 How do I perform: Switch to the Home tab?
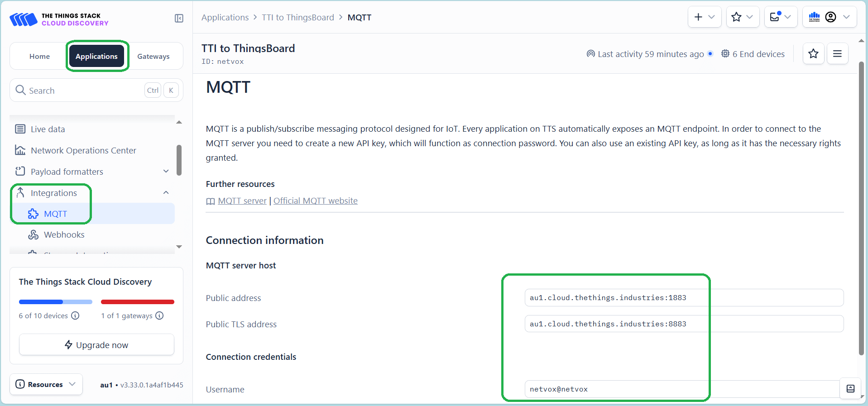(39, 57)
